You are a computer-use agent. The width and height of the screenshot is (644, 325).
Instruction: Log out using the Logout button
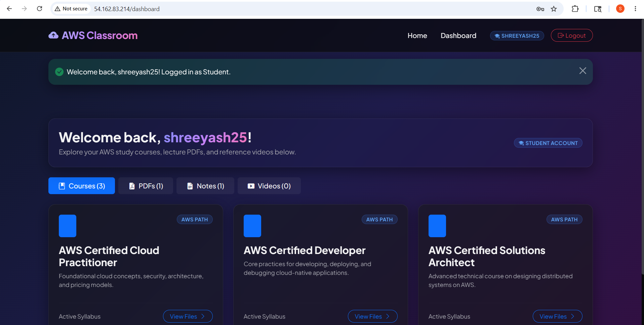pyautogui.click(x=572, y=35)
